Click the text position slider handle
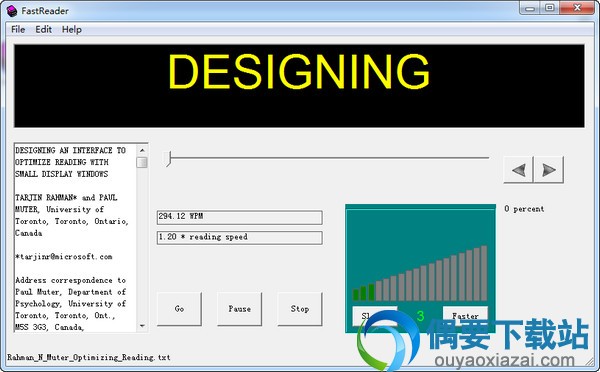Screen dimensions: 600x372 click(x=167, y=158)
